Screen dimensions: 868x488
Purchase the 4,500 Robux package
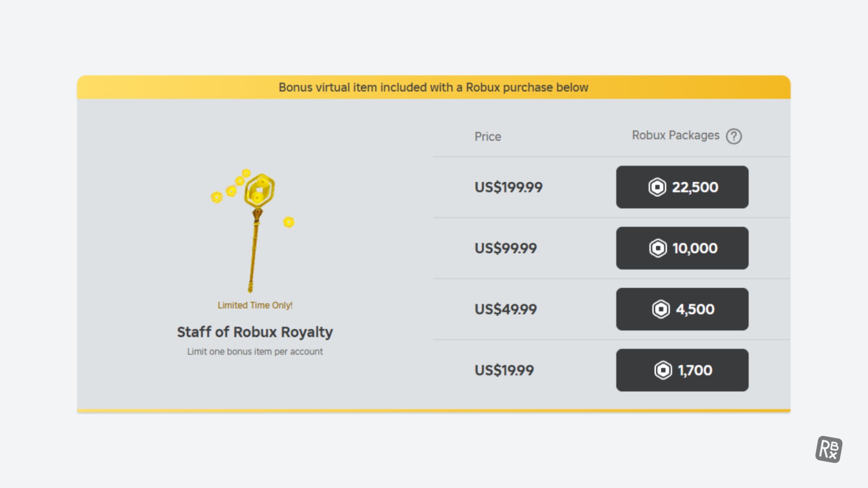(x=682, y=309)
